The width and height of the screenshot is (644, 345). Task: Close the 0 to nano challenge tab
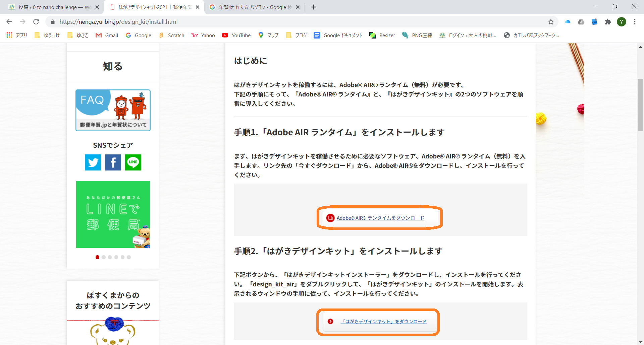coord(97,7)
